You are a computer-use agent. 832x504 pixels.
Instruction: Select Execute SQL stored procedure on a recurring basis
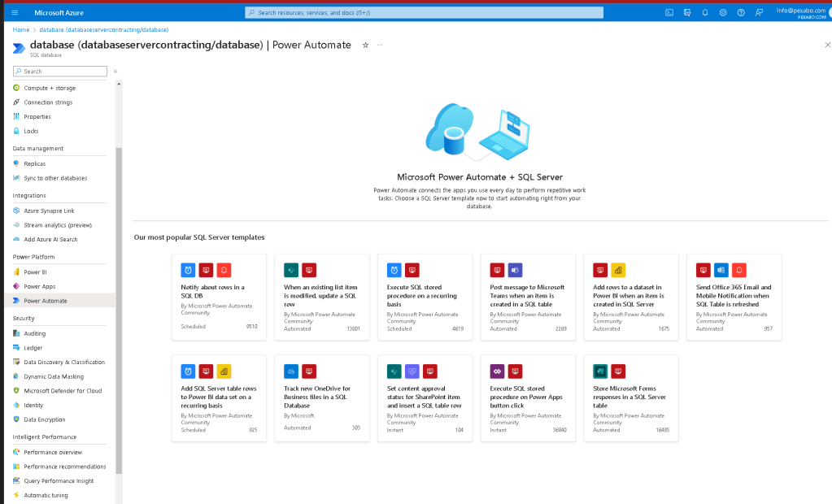[x=425, y=297]
